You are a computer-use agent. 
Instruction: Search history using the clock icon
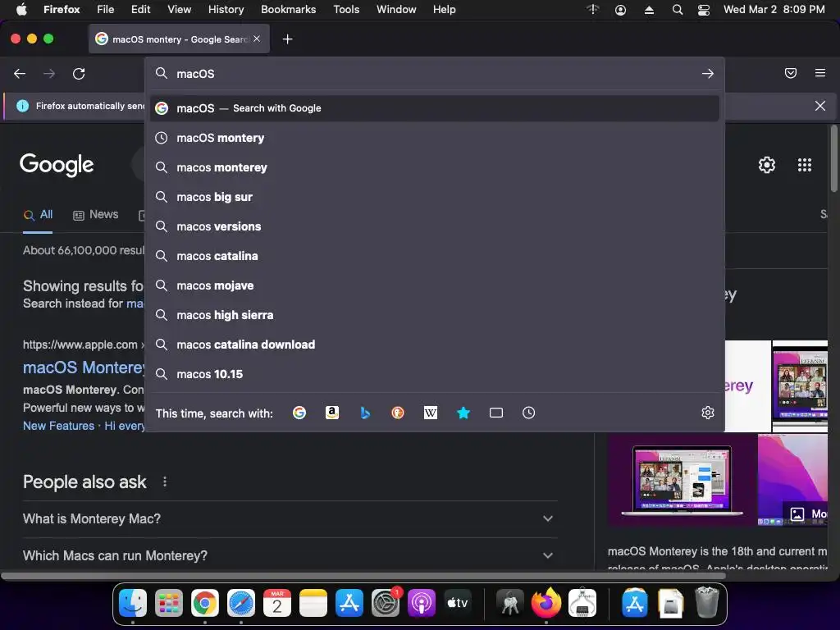tap(529, 413)
